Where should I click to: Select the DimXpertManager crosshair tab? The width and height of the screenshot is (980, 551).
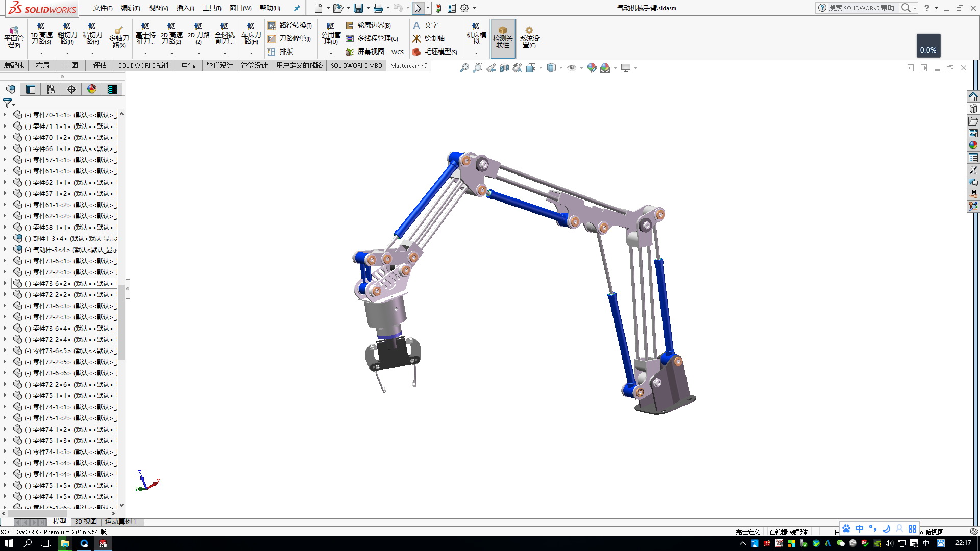coord(71,90)
